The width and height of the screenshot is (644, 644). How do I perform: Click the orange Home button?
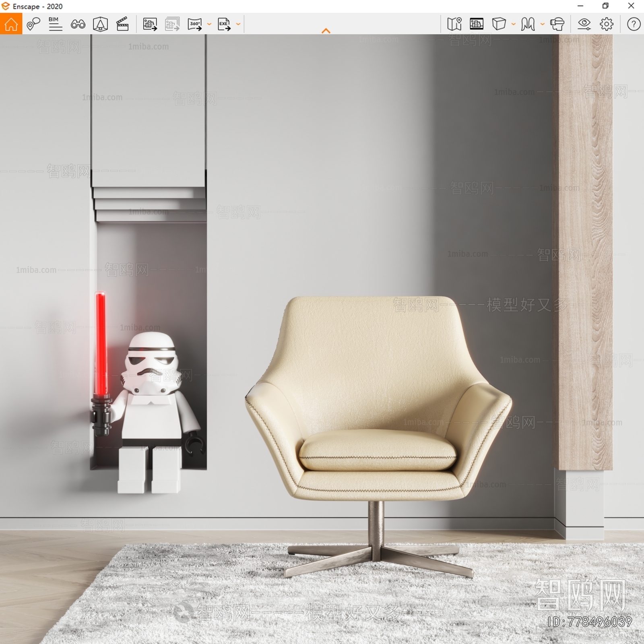click(11, 24)
